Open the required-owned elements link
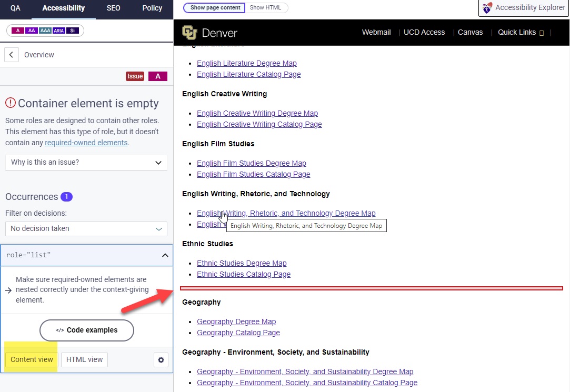Viewport: 570px width, 392px height. tap(86, 142)
